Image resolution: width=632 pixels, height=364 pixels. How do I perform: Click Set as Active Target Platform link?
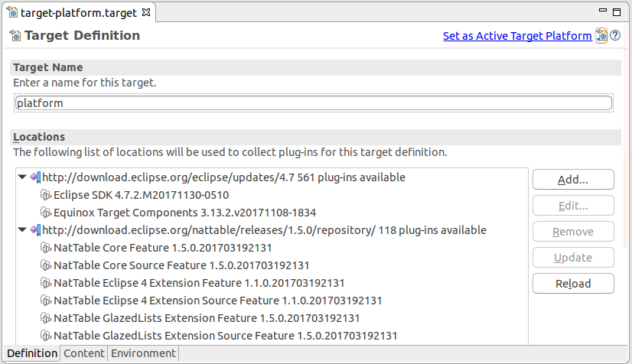[x=517, y=36]
